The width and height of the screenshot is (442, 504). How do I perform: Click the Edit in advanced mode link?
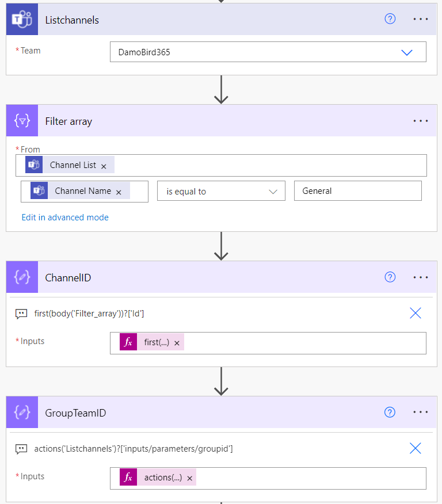(65, 217)
